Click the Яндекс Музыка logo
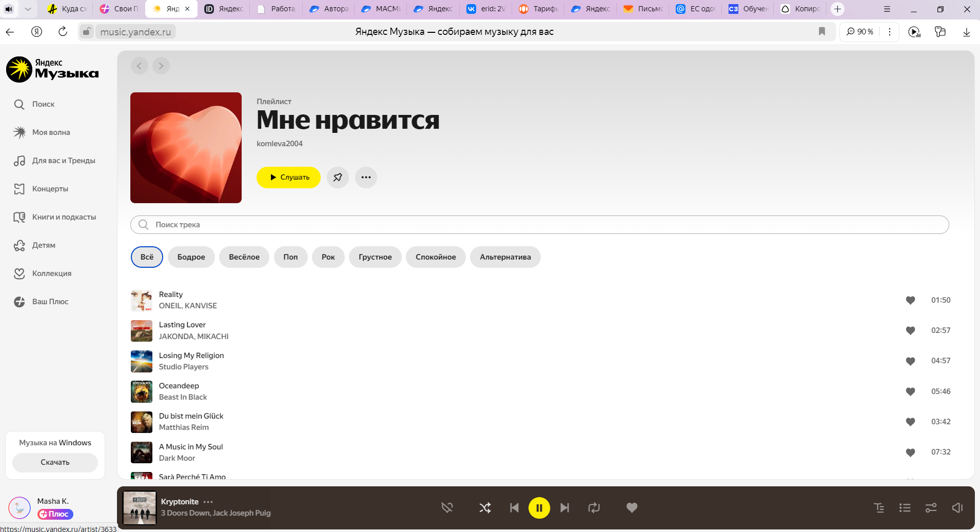 pyautogui.click(x=52, y=69)
